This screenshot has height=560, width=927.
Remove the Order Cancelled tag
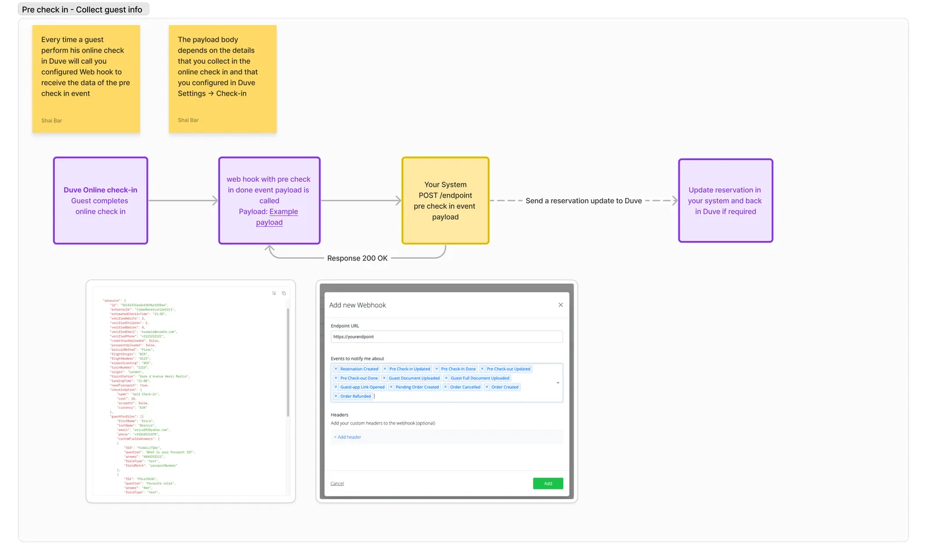pos(446,387)
